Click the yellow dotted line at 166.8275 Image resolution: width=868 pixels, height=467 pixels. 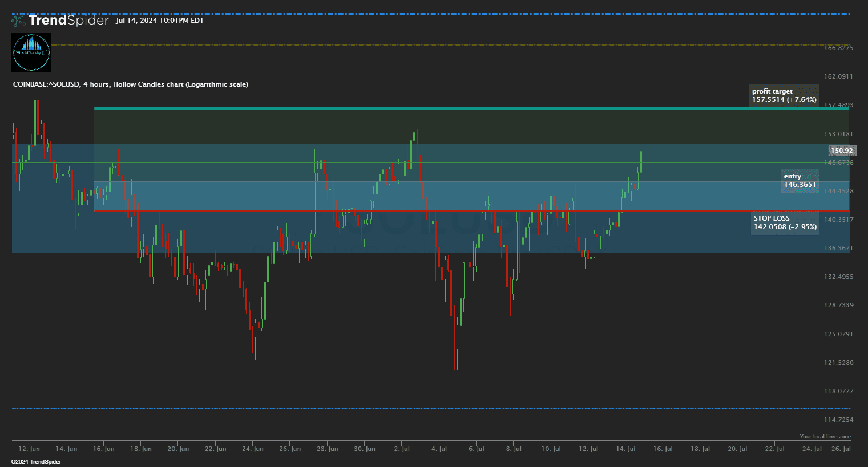399,44
